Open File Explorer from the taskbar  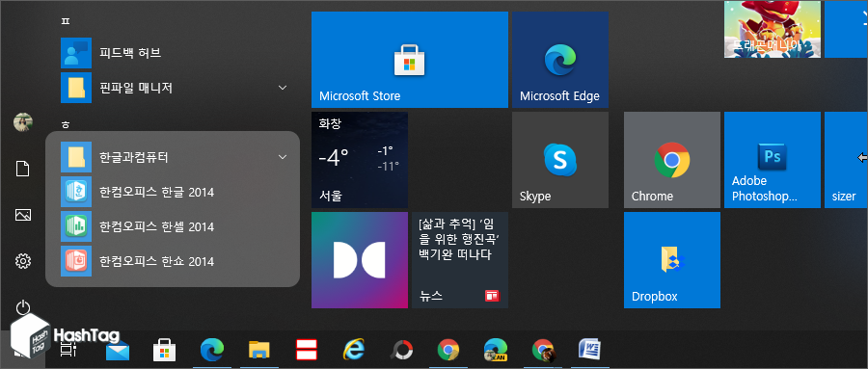coord(259,351)
